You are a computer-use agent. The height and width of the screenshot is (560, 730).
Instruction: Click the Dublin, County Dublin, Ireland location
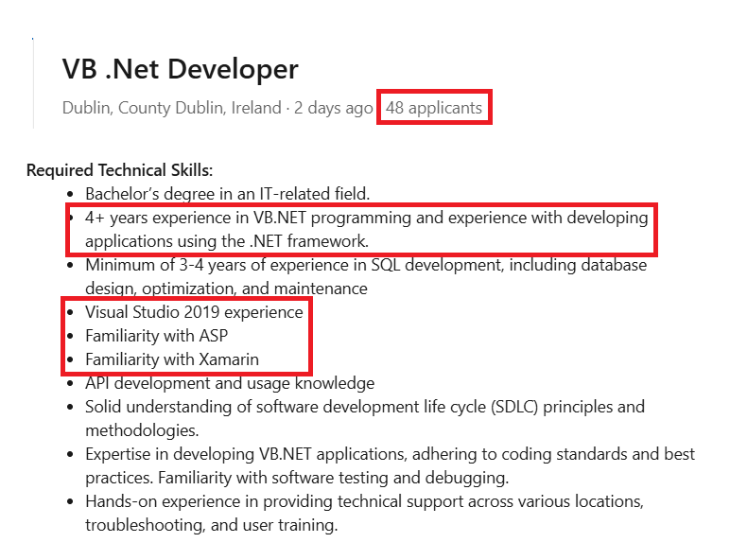pos(172,108)
